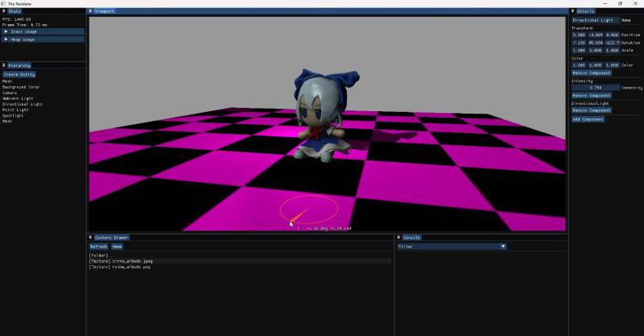Select the Content Drawer tab

111,238
